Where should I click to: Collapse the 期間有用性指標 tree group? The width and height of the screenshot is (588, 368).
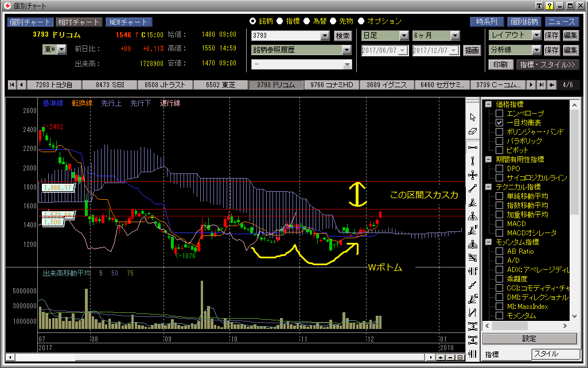(488, 160)
